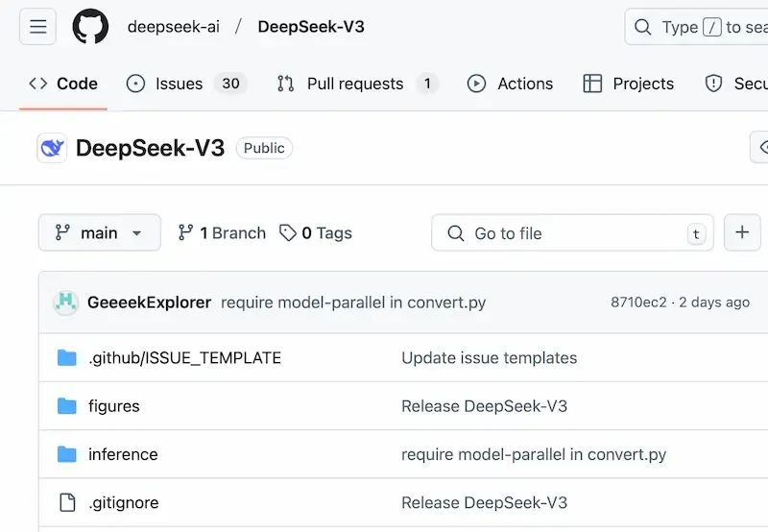Switch to the Code tab

[x=63, y=84]
